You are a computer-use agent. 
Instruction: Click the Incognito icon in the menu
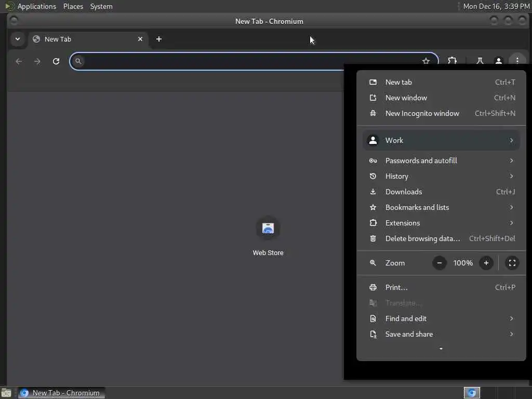click(373, 113)
